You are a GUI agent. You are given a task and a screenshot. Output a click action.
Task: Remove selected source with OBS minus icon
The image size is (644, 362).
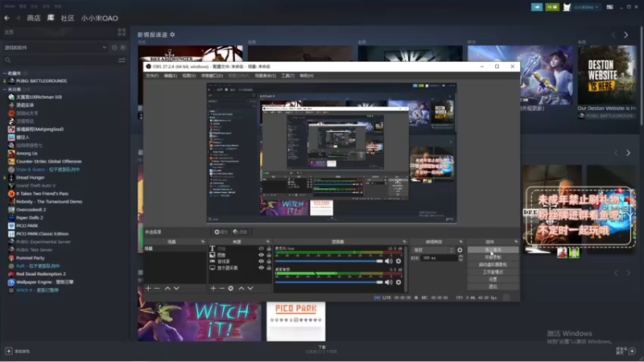coord(222,289)
